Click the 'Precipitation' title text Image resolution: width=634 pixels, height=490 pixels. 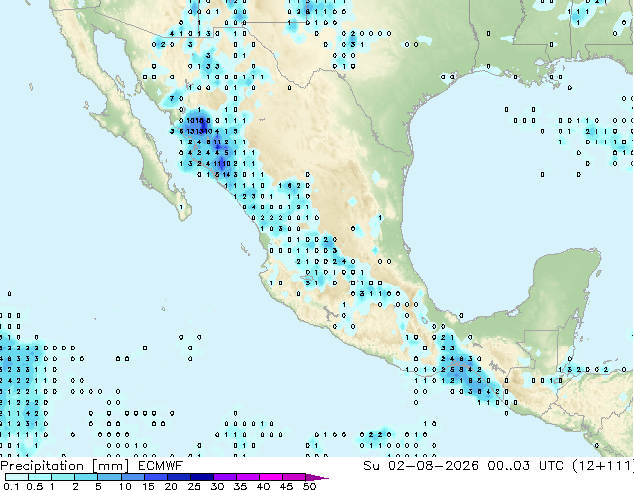[x=42, y=466]
